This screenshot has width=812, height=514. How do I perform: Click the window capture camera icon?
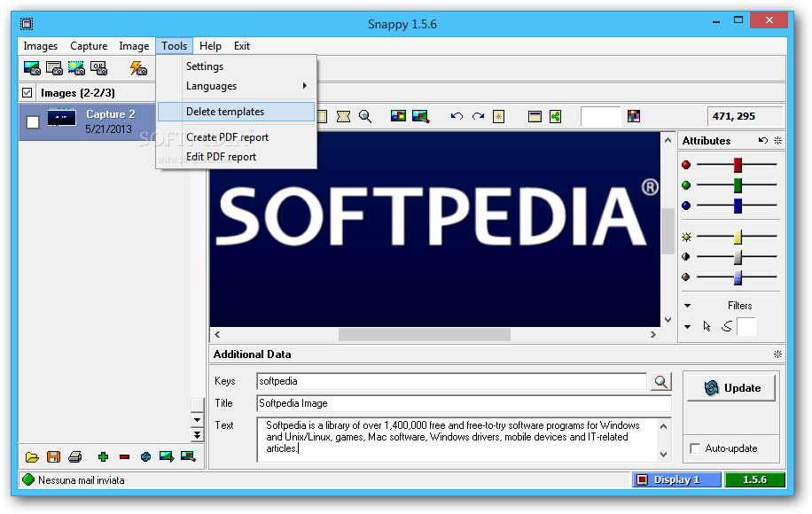(x=54, y=68)
